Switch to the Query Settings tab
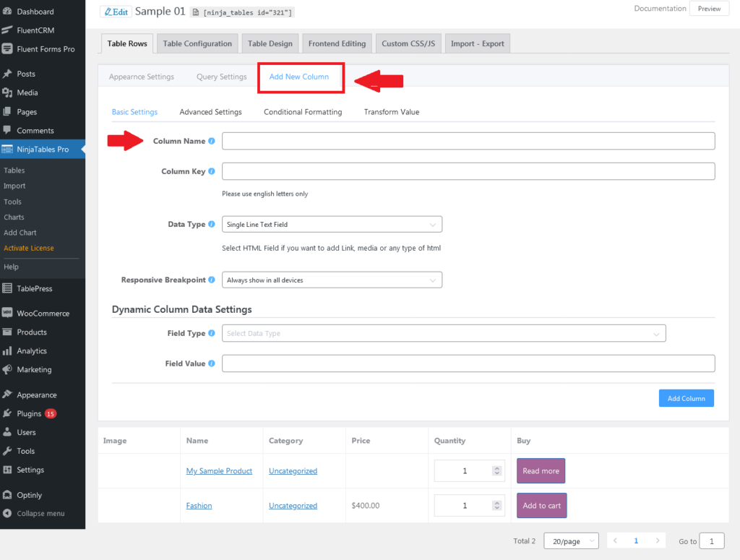This screenshot has height=560, width=740. pyautogui.click(x=221, y=76)
